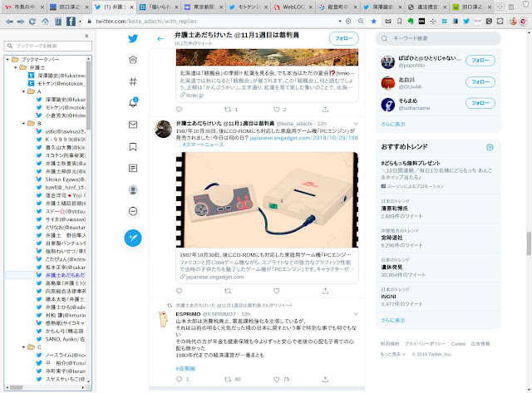This screenshot has height=393, width=532.
Task: Click さらに表示 under trends list
Action: coord(393,320)
